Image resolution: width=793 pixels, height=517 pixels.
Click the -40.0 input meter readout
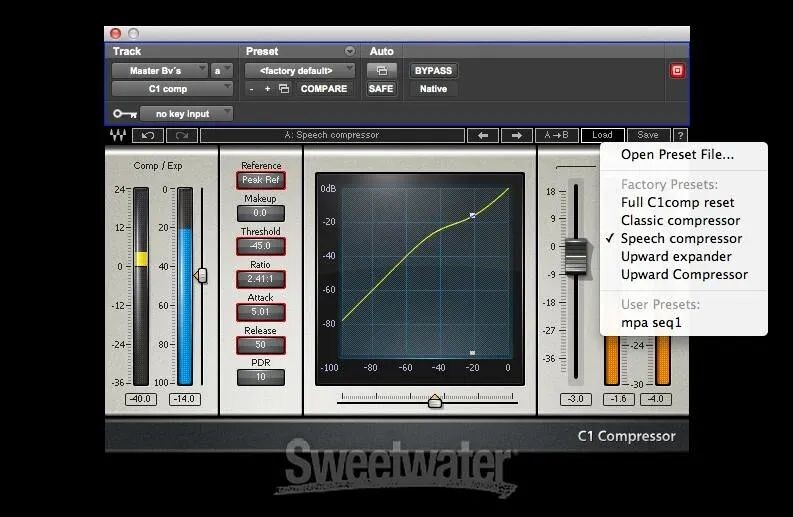[141, 399]
